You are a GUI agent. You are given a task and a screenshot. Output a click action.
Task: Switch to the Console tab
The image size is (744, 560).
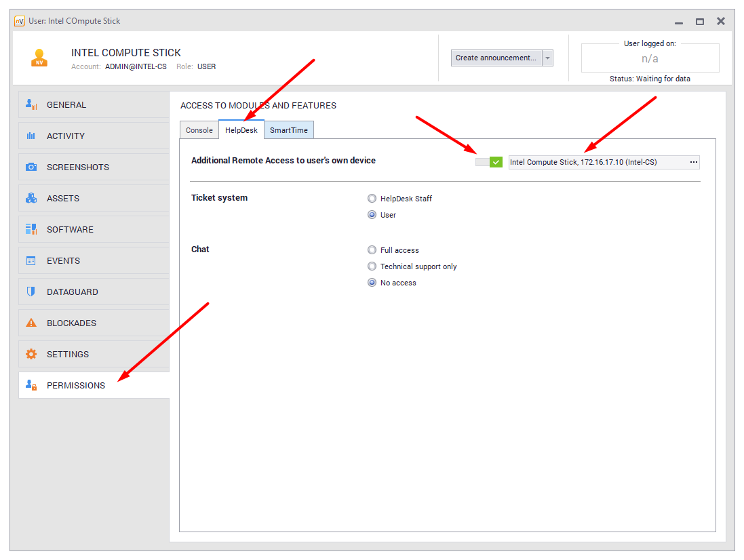[199, 130]
